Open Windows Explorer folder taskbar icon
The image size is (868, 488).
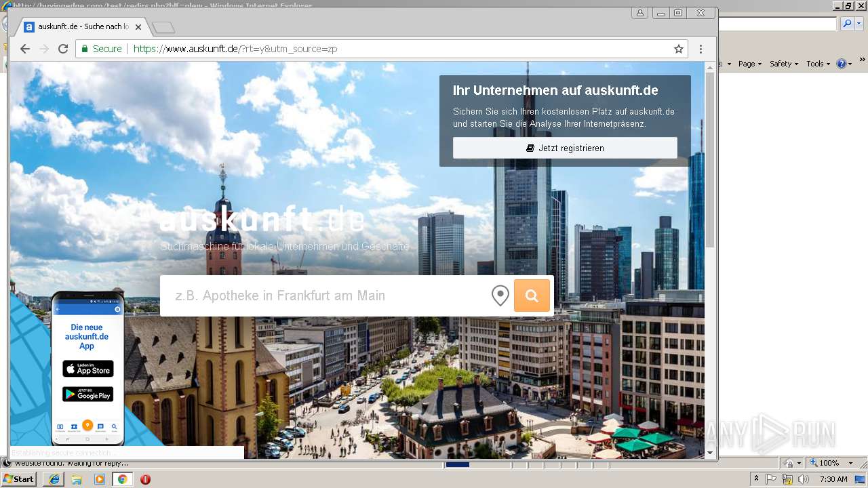77,479
